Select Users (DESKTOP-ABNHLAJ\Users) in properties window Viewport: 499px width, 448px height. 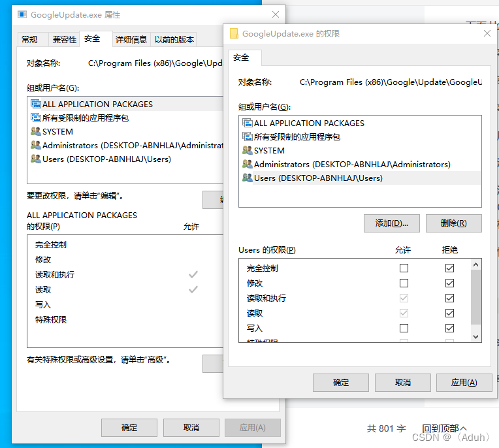point(106,159)
